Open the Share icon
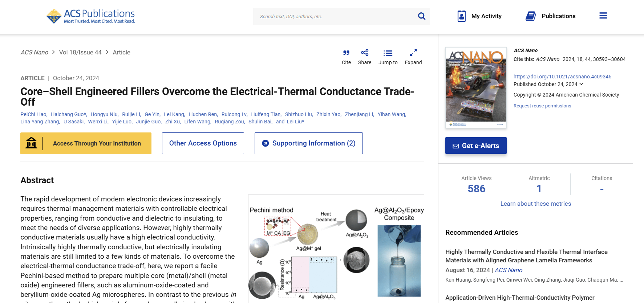 tap(365, 53)
